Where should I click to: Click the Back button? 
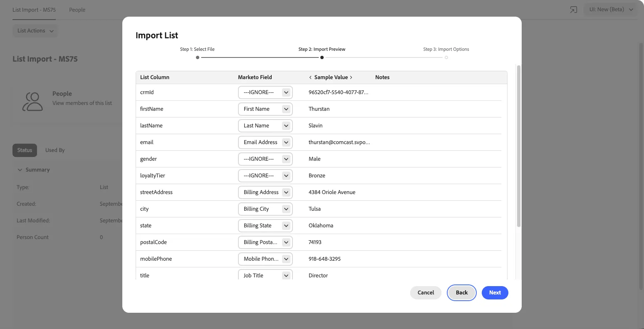462,293
